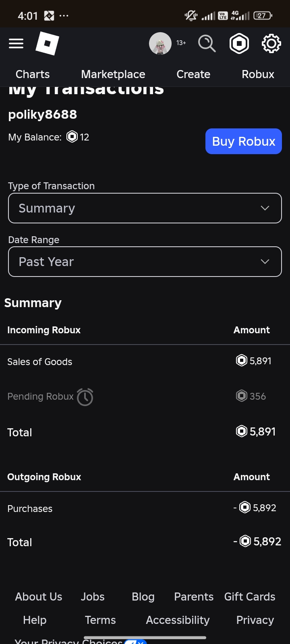Expand the Past Year date range dropdown
The image size is (290, 644).
(x=145, y=262)
